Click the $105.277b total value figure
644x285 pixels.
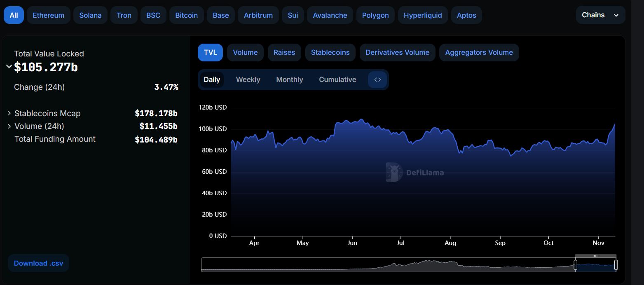pos(46,67)
